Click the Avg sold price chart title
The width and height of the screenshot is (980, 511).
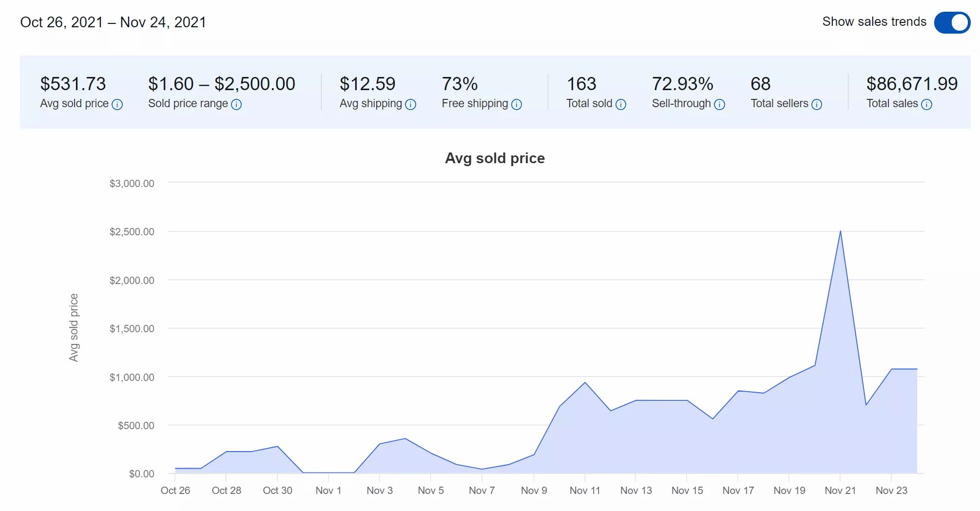point(495,158)
